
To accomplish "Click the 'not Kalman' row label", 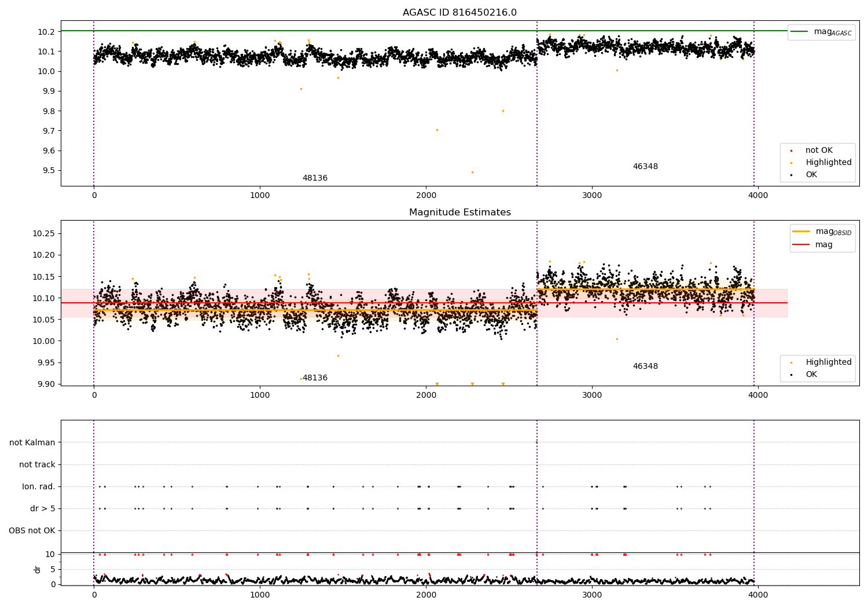I will pyautogui.click(x=32, y=442).
